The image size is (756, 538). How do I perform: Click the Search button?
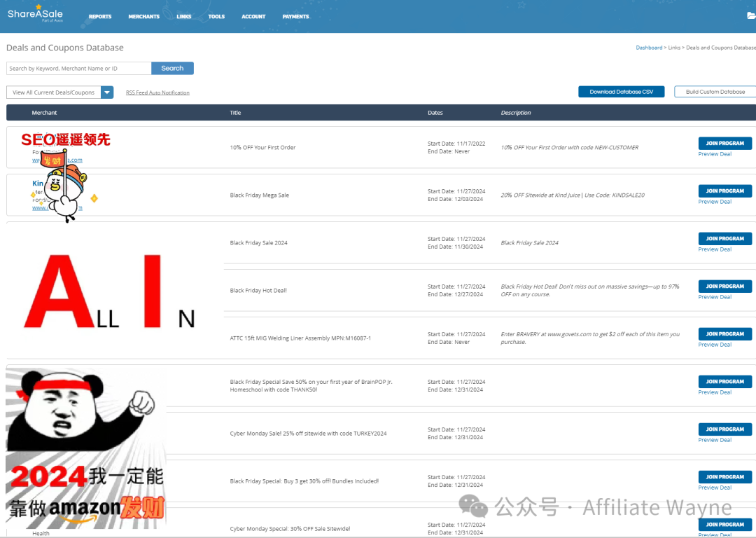pyautogui.click(x=173, y=69)
